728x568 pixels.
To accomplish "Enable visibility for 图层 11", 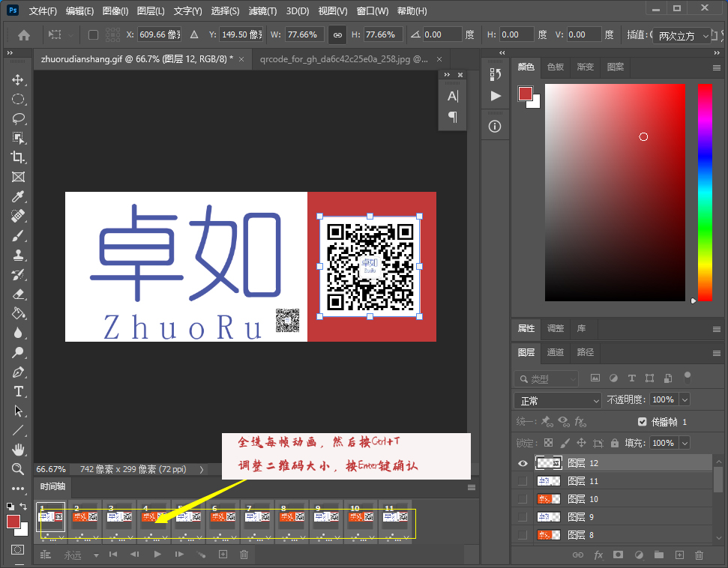I will tap(523, 483).
